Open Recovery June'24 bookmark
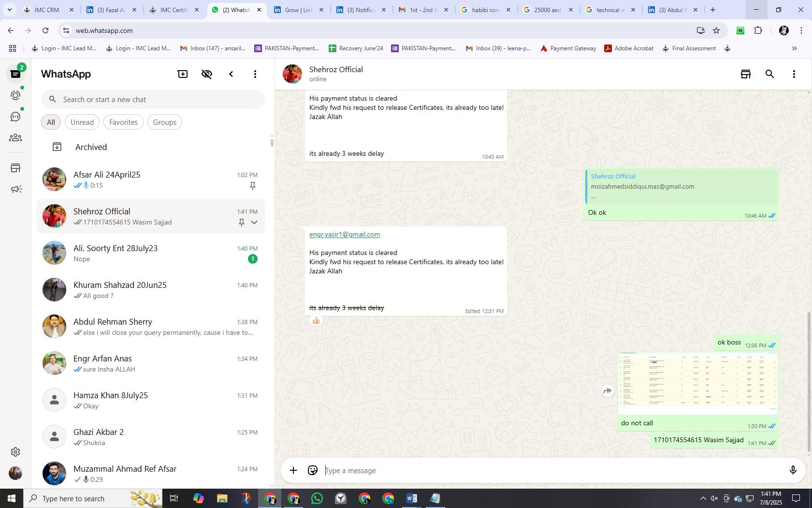The height and width of the screenshot is (508, 812). [x=356, y=48]
